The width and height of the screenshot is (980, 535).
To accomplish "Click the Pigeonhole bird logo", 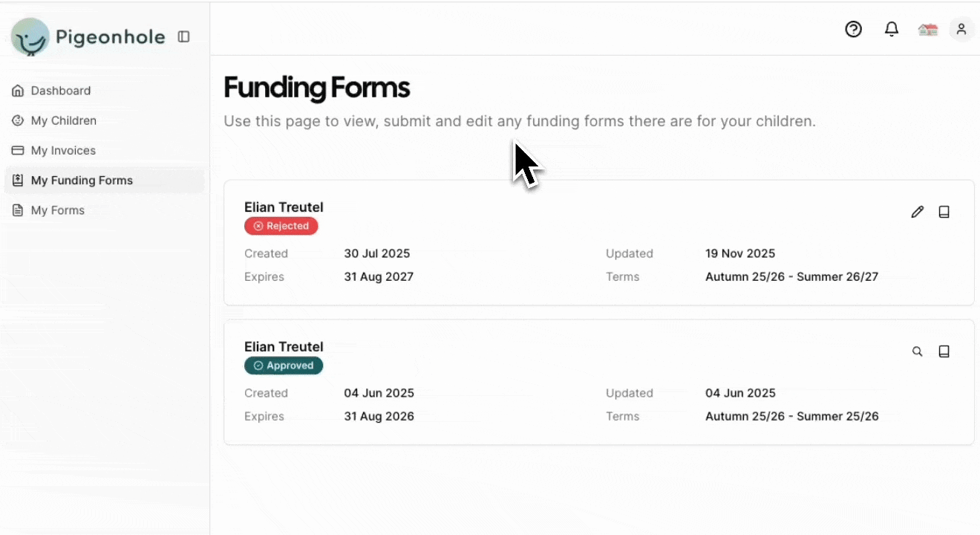I will point(30,37).
